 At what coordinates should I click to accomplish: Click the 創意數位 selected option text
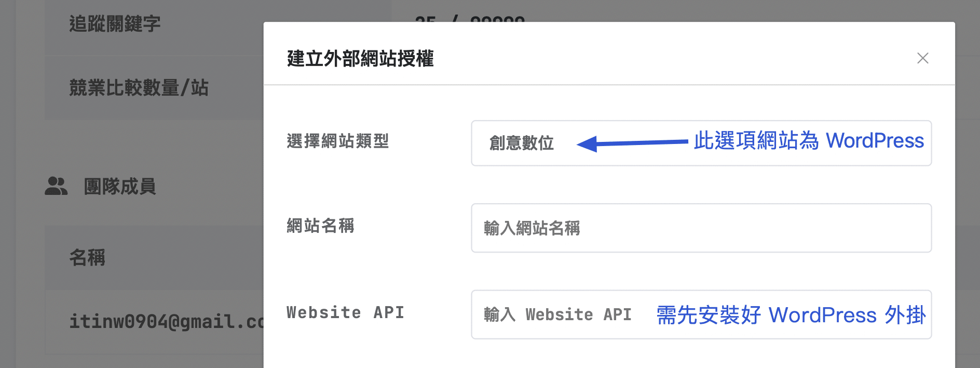point(521,143)
